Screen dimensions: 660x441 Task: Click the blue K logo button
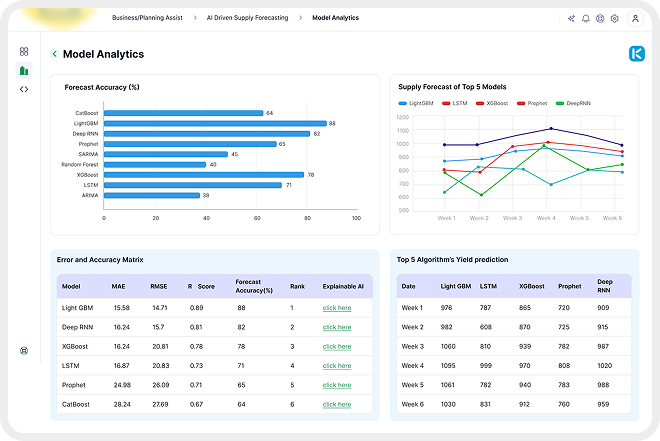[x=636, y=54]
